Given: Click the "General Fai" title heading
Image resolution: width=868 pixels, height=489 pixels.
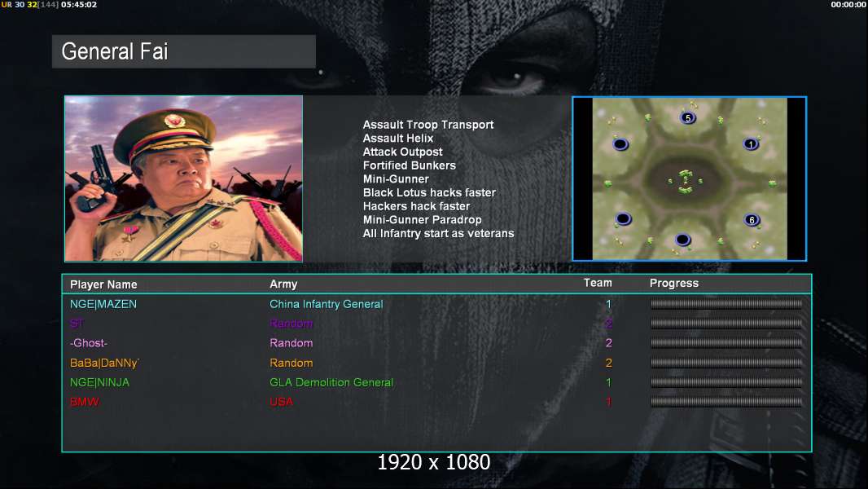Looking at the screenshot, I should [115, 51].
